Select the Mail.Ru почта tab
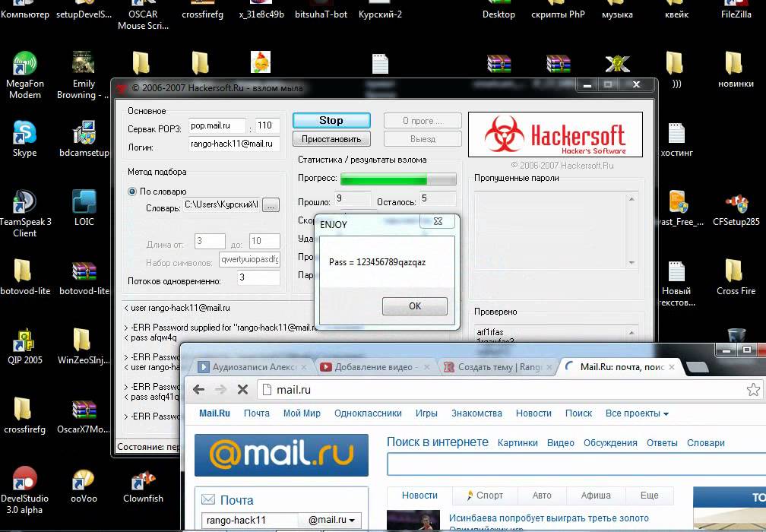This screenshot has width=766, height=532. 620,367
